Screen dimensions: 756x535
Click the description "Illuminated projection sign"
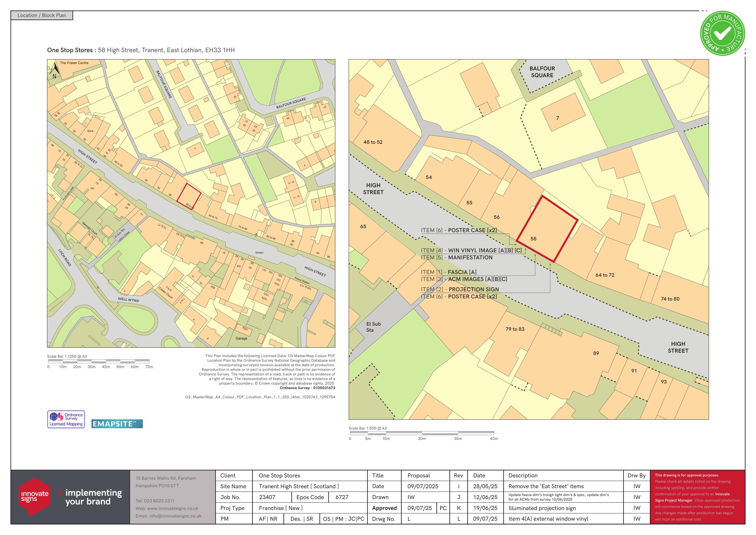(542, 508)
